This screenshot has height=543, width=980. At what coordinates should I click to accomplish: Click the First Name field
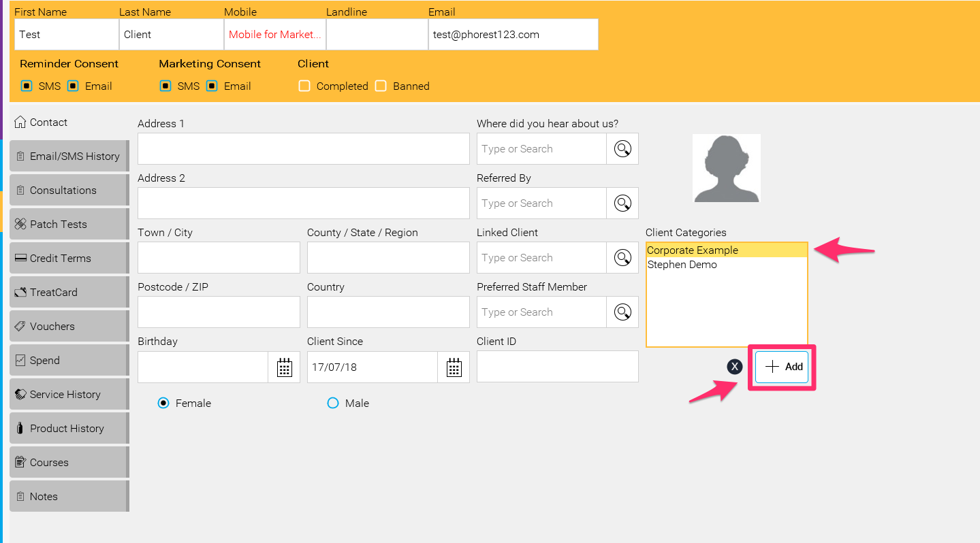coord(67,35)
